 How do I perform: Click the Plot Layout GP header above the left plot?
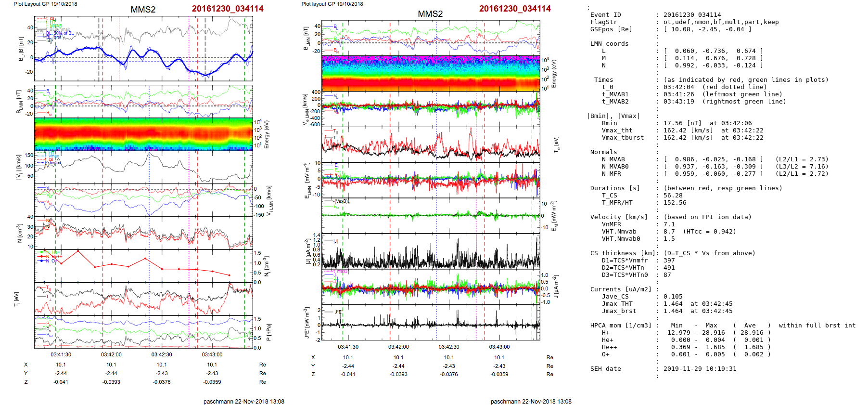45,4
